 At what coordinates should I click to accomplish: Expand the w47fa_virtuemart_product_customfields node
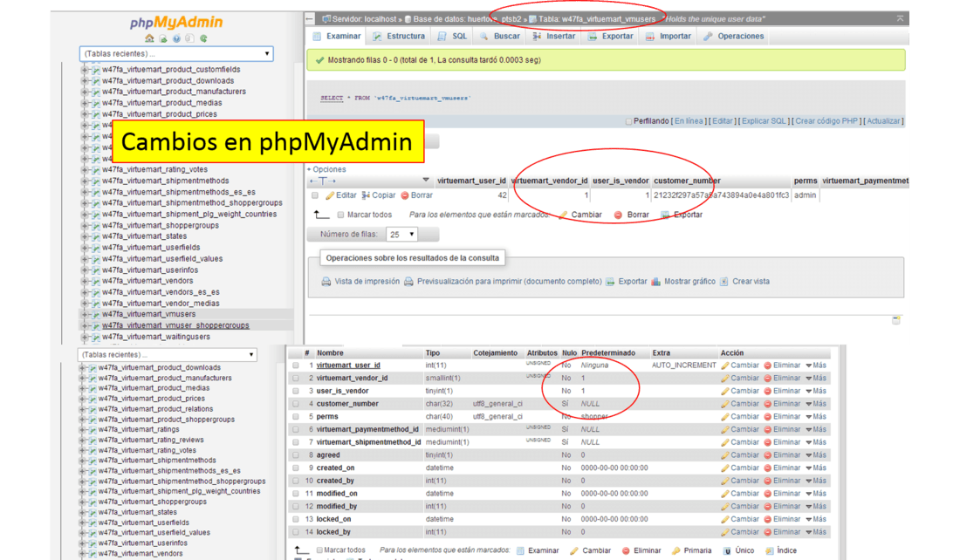coord(85,70)
